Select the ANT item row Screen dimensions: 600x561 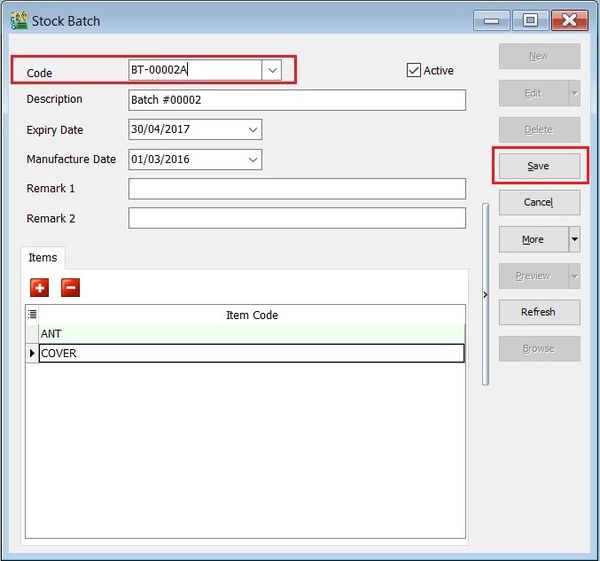[250, 334]
